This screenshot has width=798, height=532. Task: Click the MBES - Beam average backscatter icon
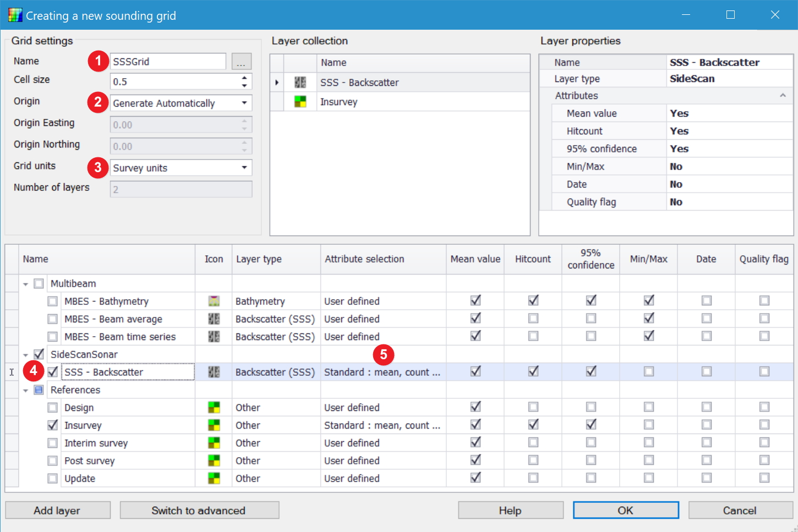(x=214, y=319)
